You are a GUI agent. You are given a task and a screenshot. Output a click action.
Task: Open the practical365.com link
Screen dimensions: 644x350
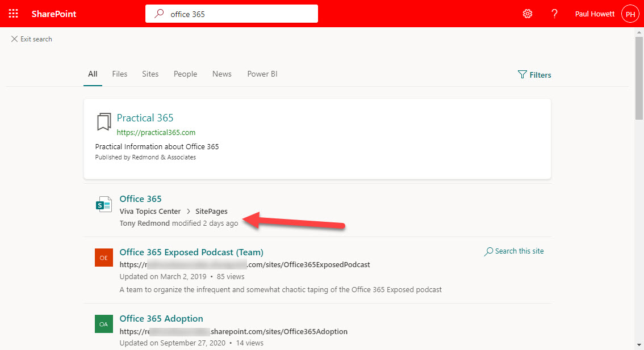[156, 132]
